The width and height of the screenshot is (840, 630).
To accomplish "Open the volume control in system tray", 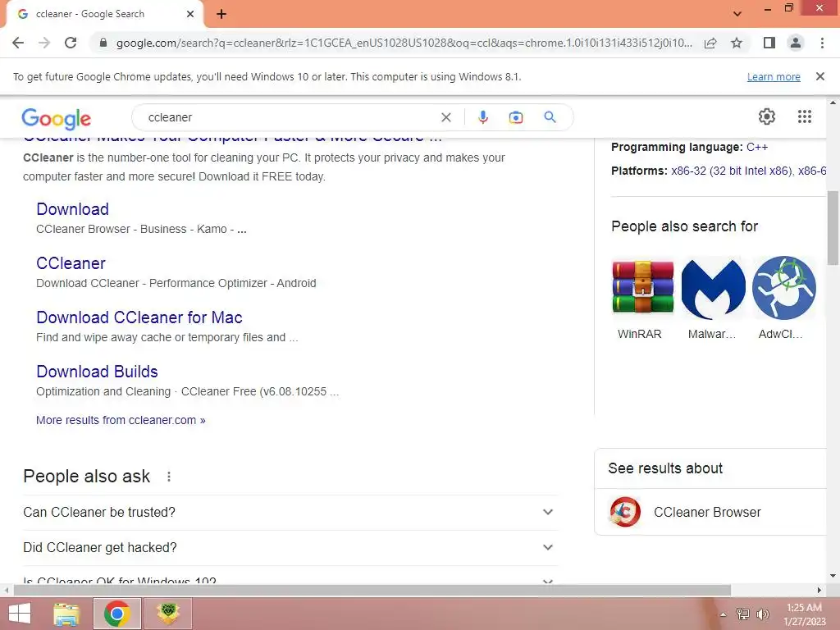I will (762, 614).
